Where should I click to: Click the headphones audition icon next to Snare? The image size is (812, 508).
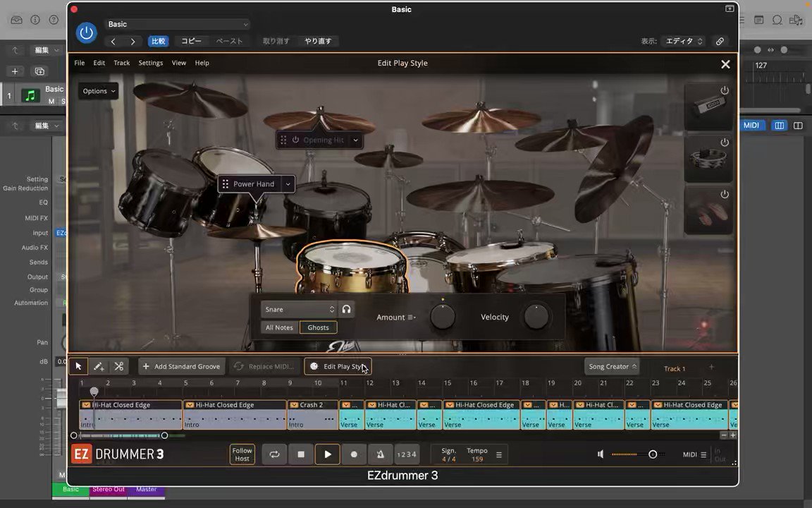pyautogui.click(x=346, y=309)
